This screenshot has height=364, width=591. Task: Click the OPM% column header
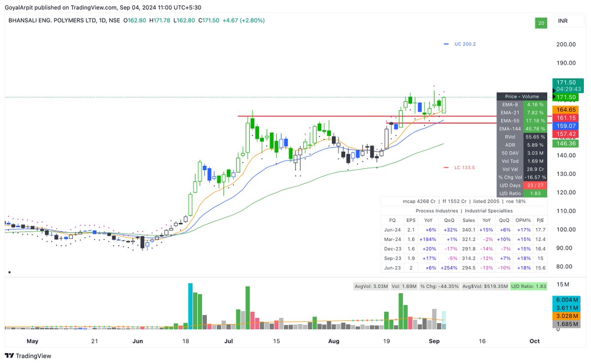(524, 220)
